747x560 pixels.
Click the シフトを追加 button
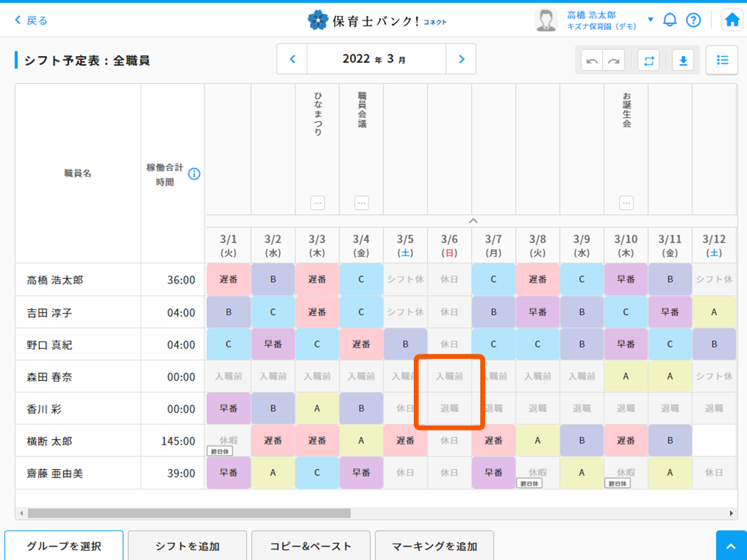[x=188, y=546]
